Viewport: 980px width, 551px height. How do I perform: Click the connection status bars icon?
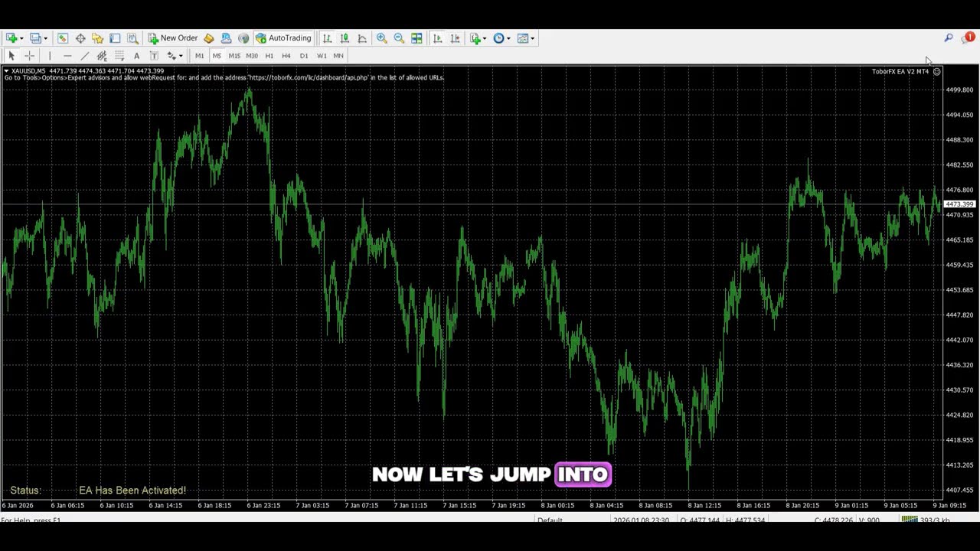tap(909, 520)
